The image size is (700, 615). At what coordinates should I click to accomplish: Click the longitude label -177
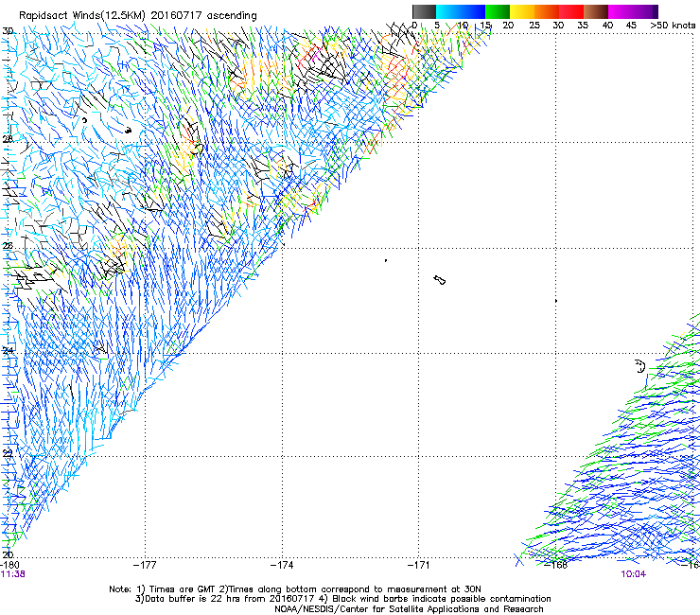(x=145, y=565)
